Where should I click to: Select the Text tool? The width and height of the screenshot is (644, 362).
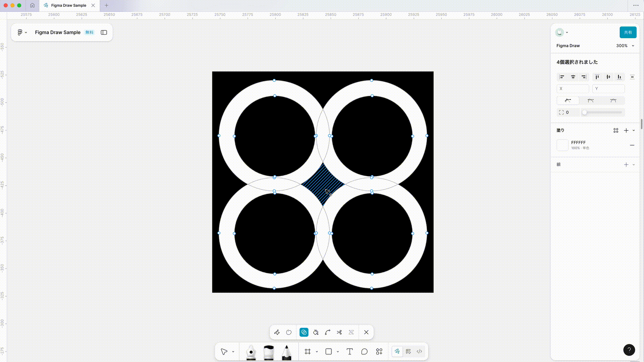point(350,351)
